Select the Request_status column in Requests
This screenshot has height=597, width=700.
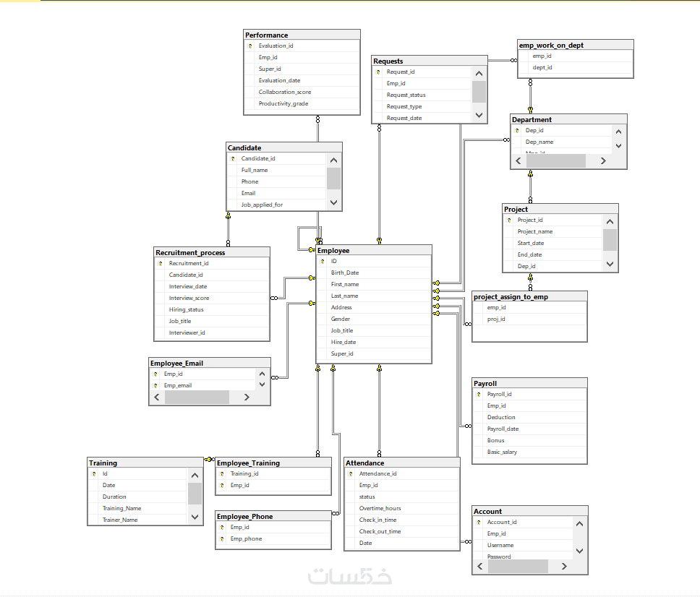pyautogui.click(x=422, y=95)
